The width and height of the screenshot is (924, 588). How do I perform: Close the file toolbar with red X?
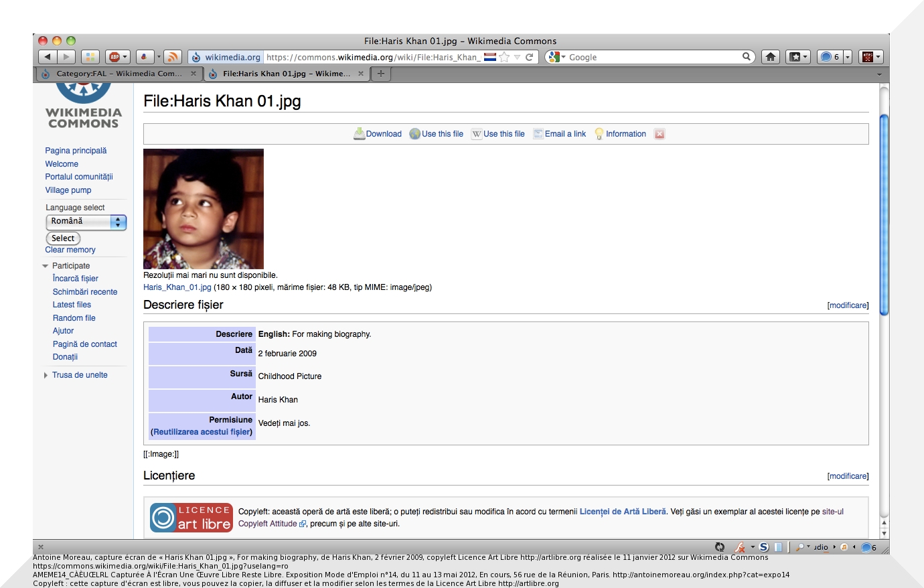click(660, 134)
